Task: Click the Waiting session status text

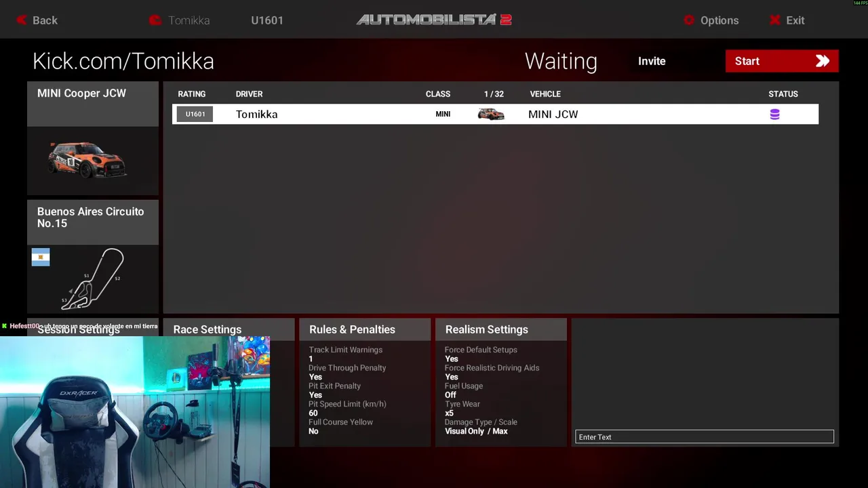Action: pos(561,61)
